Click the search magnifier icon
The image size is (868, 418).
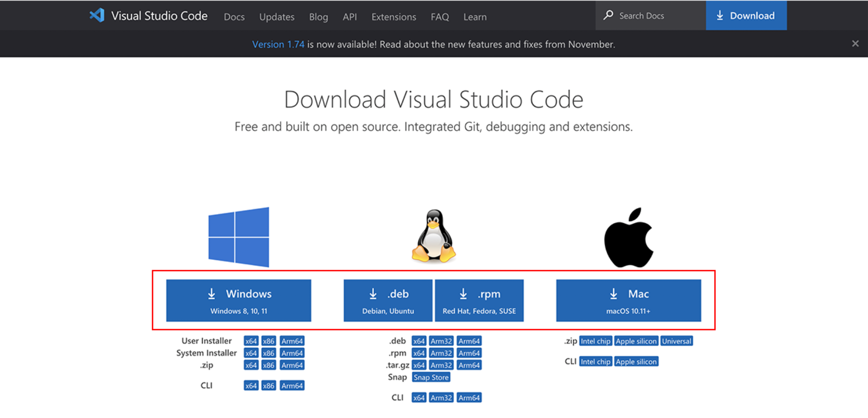tap(608, 15)
